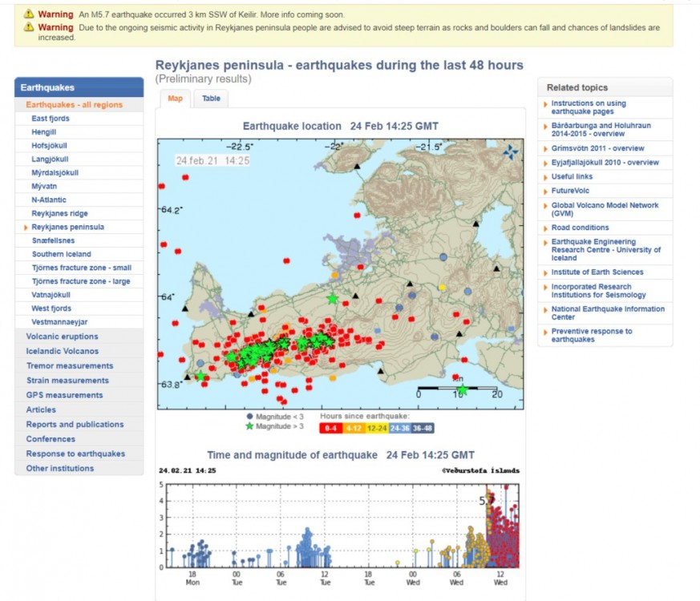Switch to the Table tab
This screenshot has height=601, width=700.
click(211, 99)
